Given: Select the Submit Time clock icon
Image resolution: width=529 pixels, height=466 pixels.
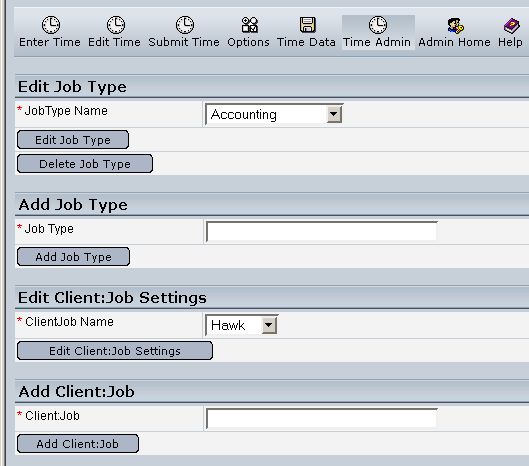Looking at the screenshot, I should coord(185,25).
